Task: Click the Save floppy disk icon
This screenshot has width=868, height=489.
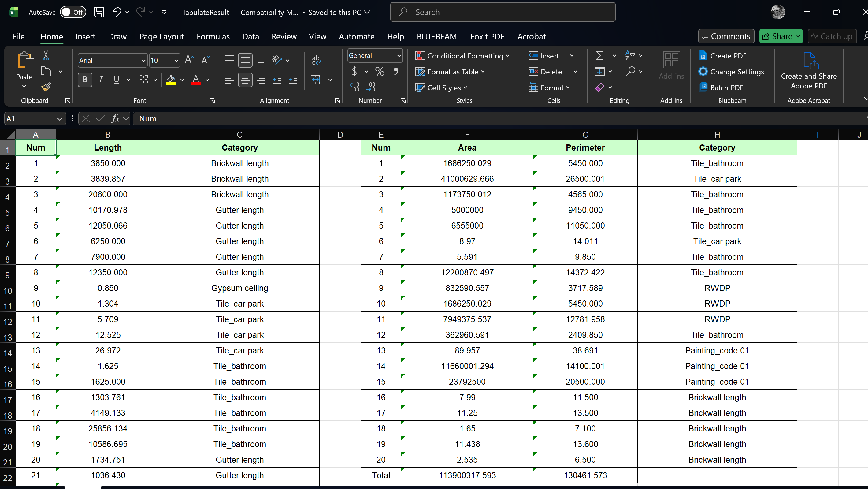Action: (x=99, y=13)
